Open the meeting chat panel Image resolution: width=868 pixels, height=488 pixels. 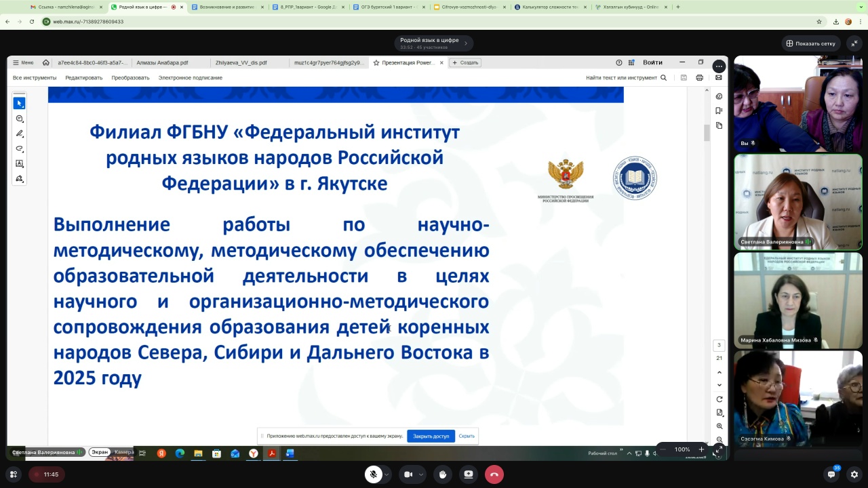pos(831,474)
